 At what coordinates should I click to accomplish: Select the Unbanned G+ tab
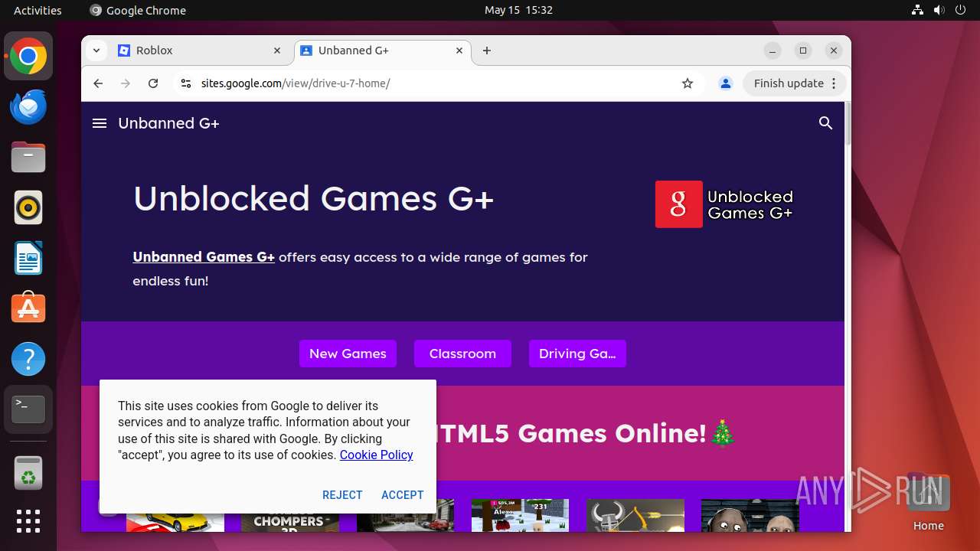pyautogui.click(x=382, y=51)
